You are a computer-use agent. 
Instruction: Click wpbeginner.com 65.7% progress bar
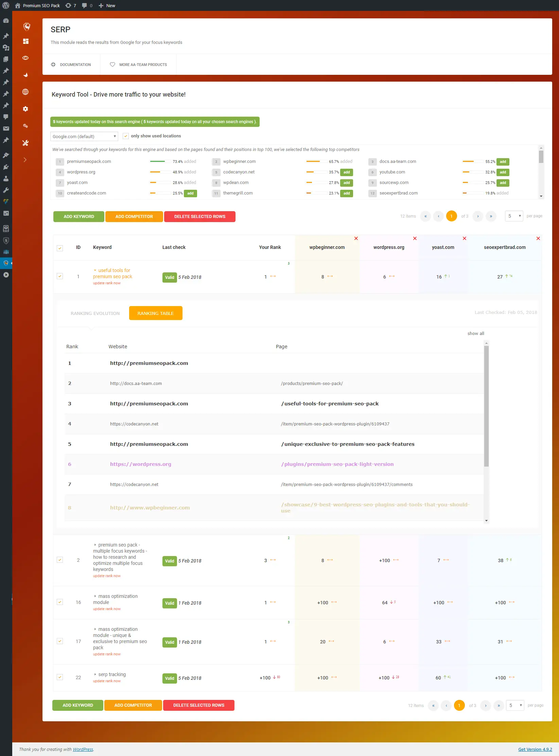click(x=317, y=162)
